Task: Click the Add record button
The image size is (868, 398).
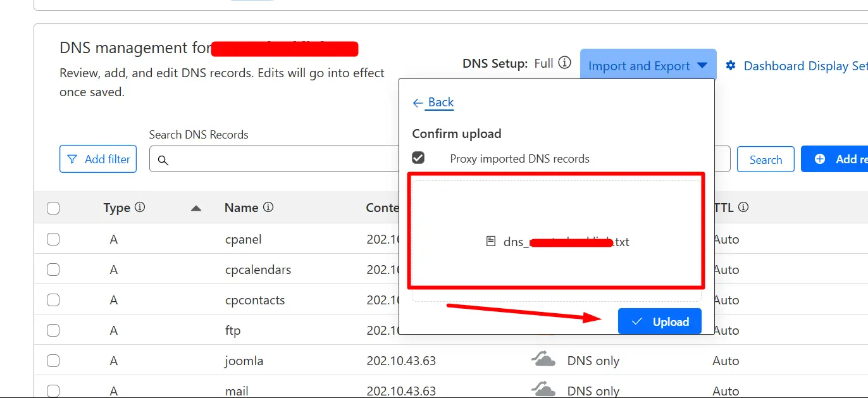Action: pos(835,159)
